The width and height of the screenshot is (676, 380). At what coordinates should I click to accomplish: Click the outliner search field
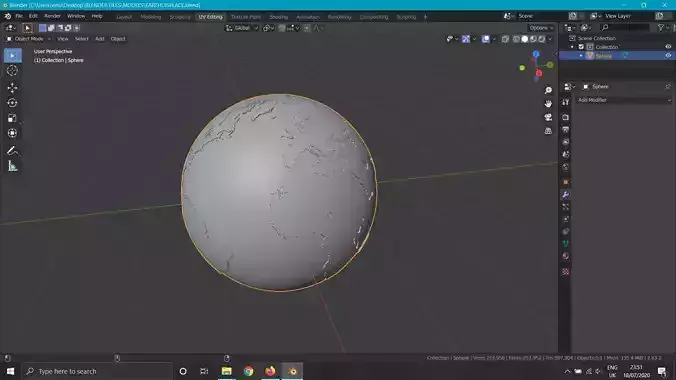[624, 28]
